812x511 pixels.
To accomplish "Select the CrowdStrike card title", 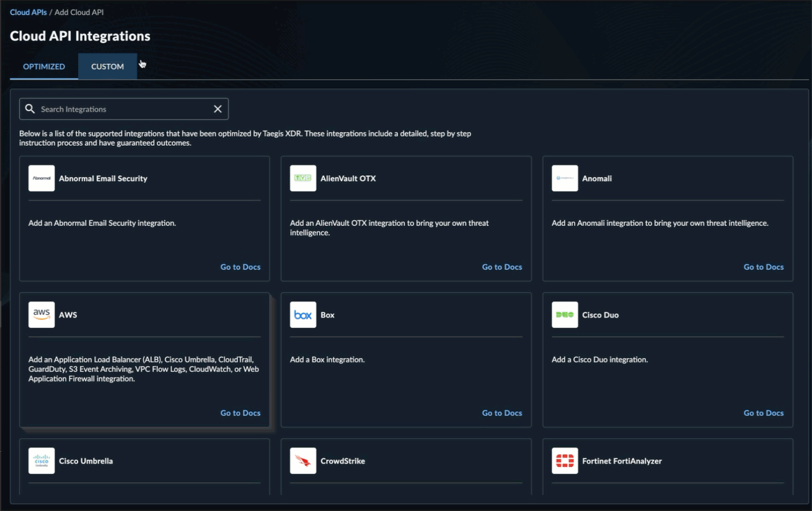I will click(x=343, y=461).
